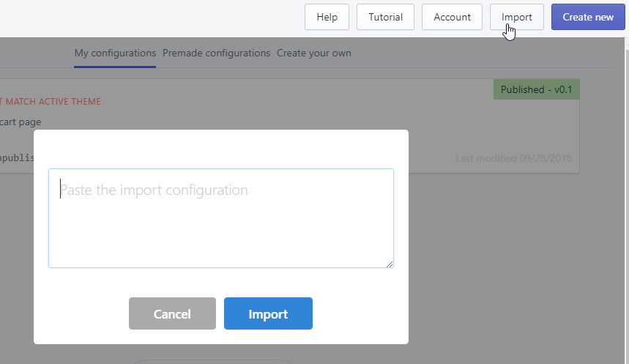Click Import in the top toolbar
The image size is (629, 364).
pyautogui.click(x=516, y=17)
